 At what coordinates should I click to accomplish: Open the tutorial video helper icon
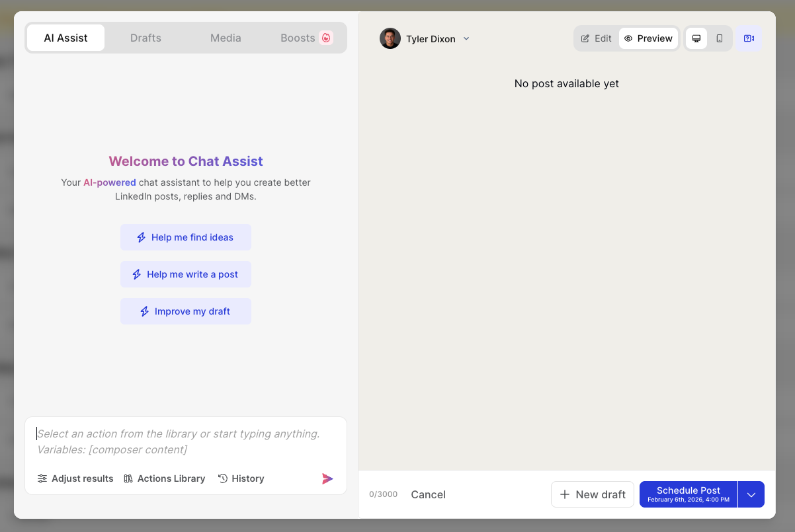point(748,38)
